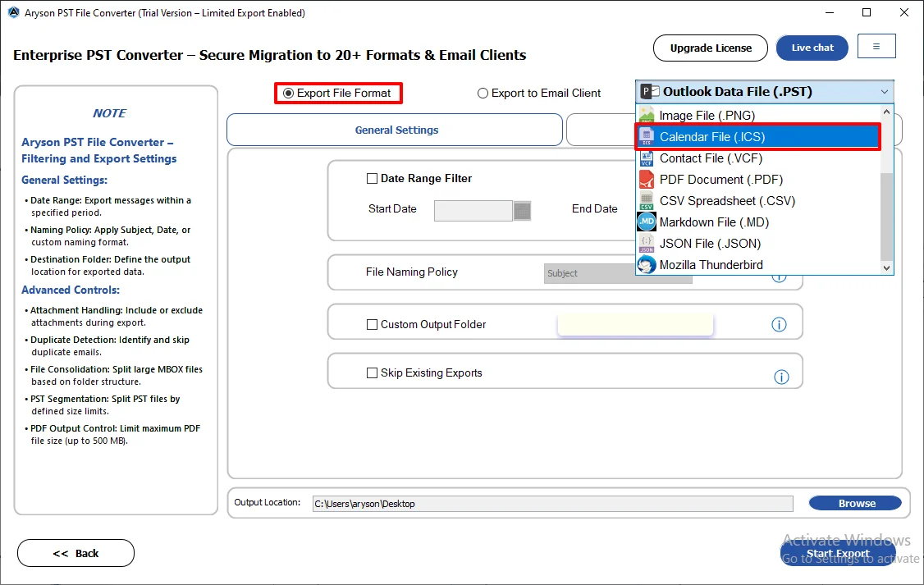Click the Image File (.PNG) icon
The image size is (924, 585).
(x=647, y=115)
